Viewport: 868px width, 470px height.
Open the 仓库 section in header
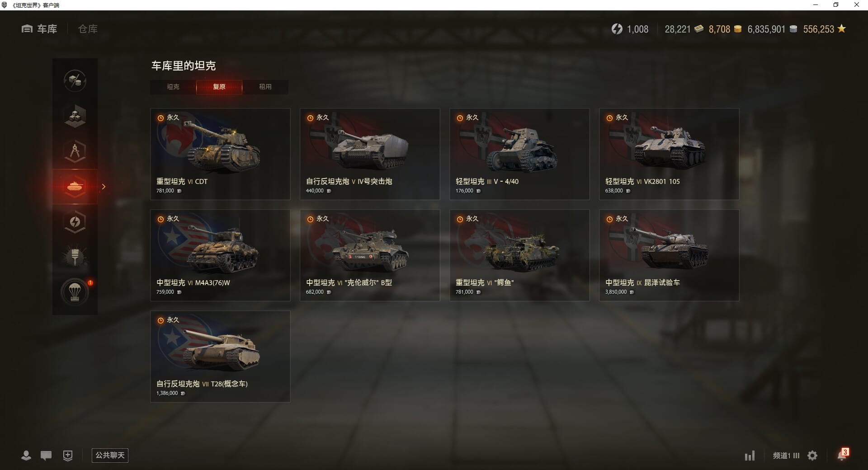(88, 29)
